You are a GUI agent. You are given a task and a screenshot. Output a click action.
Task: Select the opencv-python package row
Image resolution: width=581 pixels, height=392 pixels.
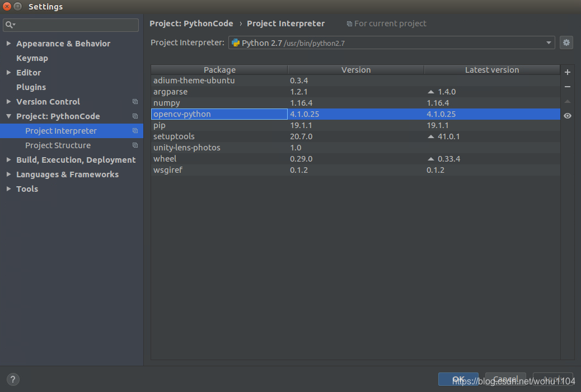(356, 114)
